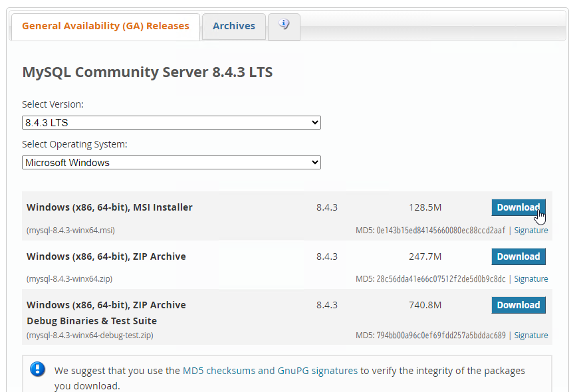577x392 pixels.
Task: Click the 128.5M file size
Action: coord(425,207)
